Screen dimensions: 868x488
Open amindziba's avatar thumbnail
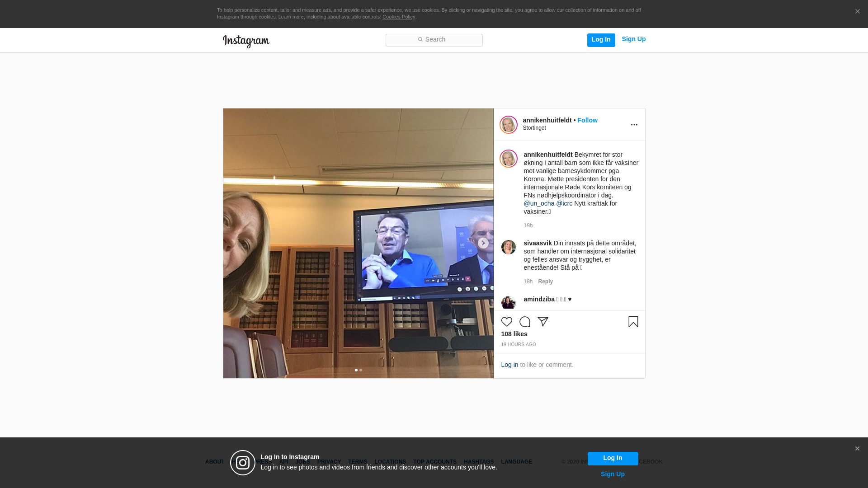pyautogui.click(x=509, y=303)
